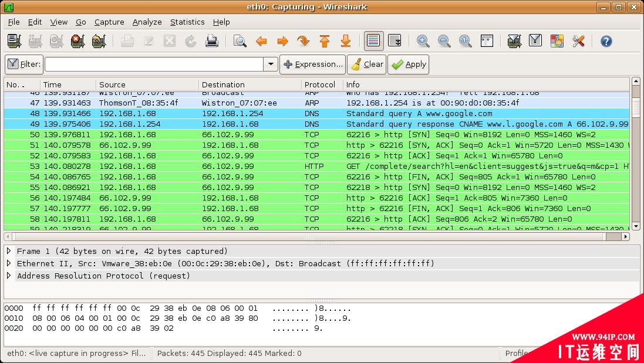The image size is (644, 363).
Task: Select packet 50 TCP SYN row
Action: 316,134
